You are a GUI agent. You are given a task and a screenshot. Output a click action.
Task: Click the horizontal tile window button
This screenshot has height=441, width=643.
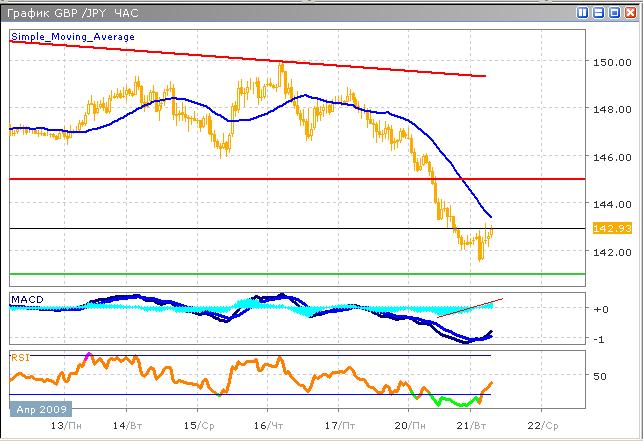click(x=599, y=13)
